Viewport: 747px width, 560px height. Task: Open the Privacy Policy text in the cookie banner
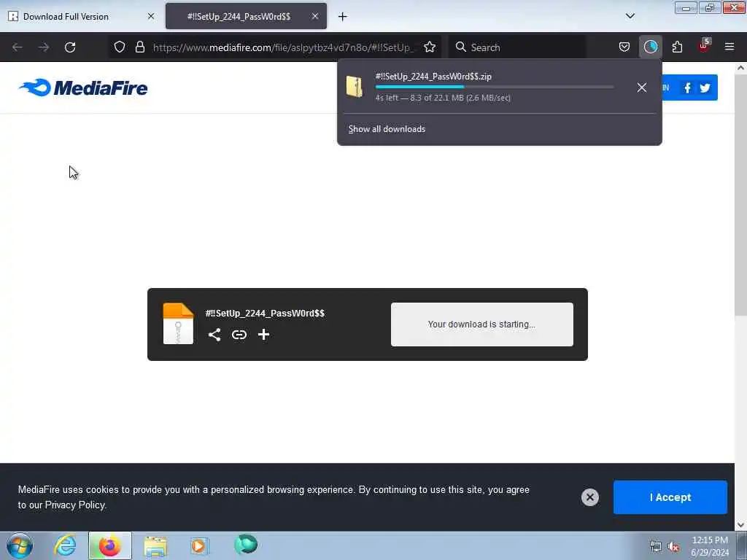click(x=75, y=505)
